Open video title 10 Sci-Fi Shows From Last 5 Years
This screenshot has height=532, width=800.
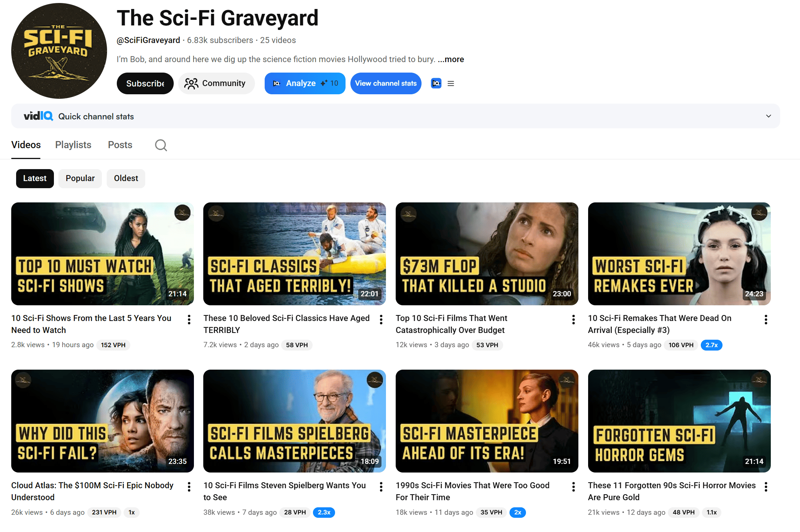coord(91,324)
